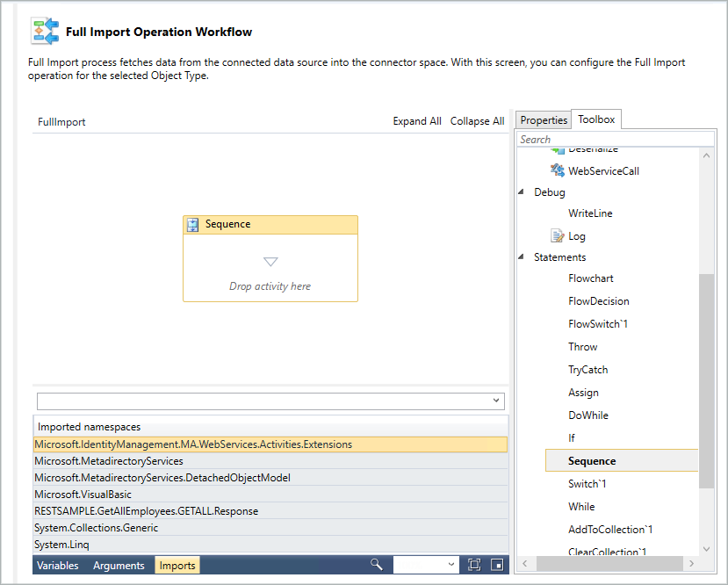This screenshot has width=728, height=585.
Task: Select Sequence in the Toolbox list
Action: pyautogui.click(x=622, y=460)
